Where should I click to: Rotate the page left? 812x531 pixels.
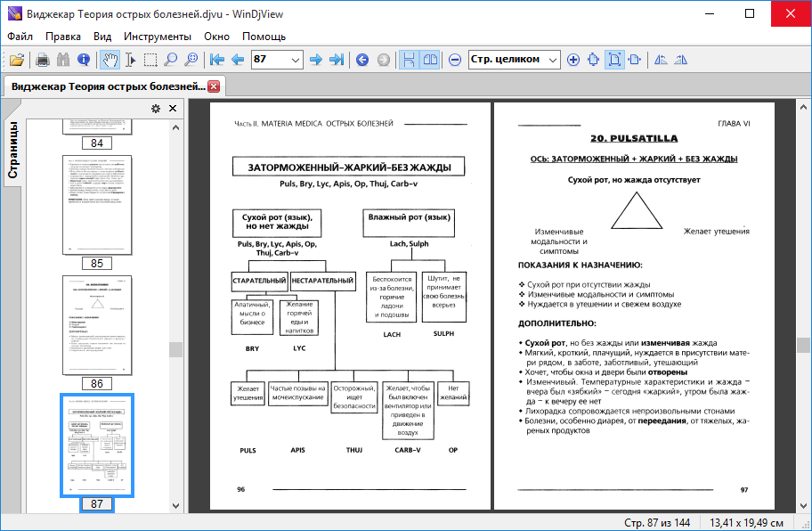pyautogui.click(x=661, y=60)
